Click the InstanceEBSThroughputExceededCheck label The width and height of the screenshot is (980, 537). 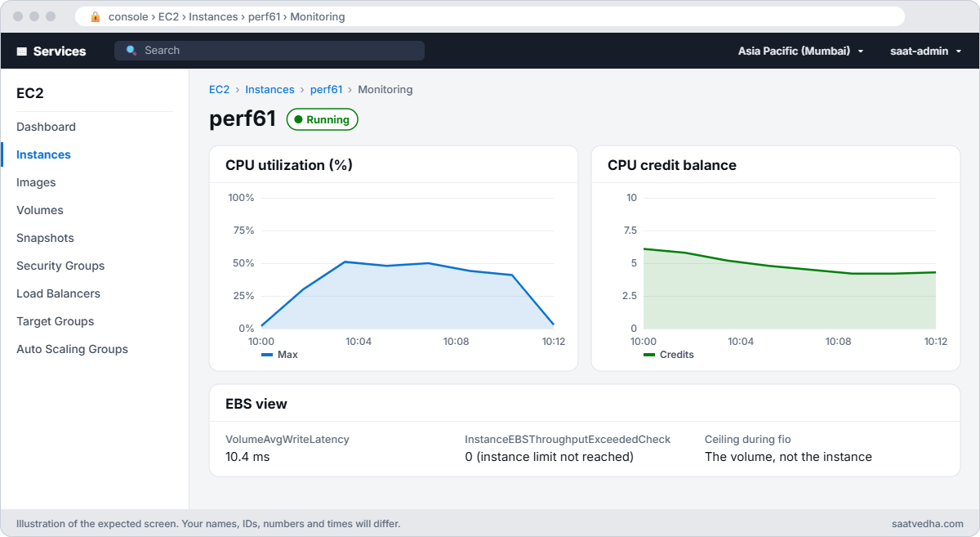click(x=568, y=440)
